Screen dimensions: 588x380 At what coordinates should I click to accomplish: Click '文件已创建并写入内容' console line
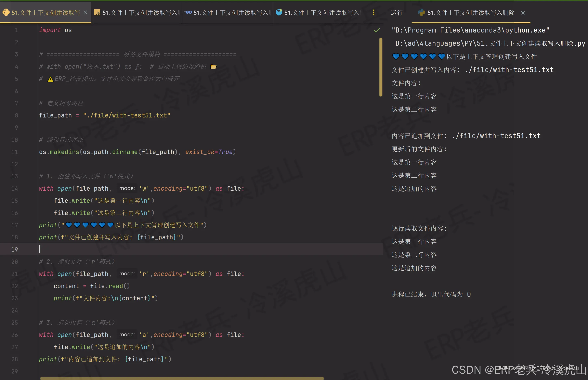(472, 70)
